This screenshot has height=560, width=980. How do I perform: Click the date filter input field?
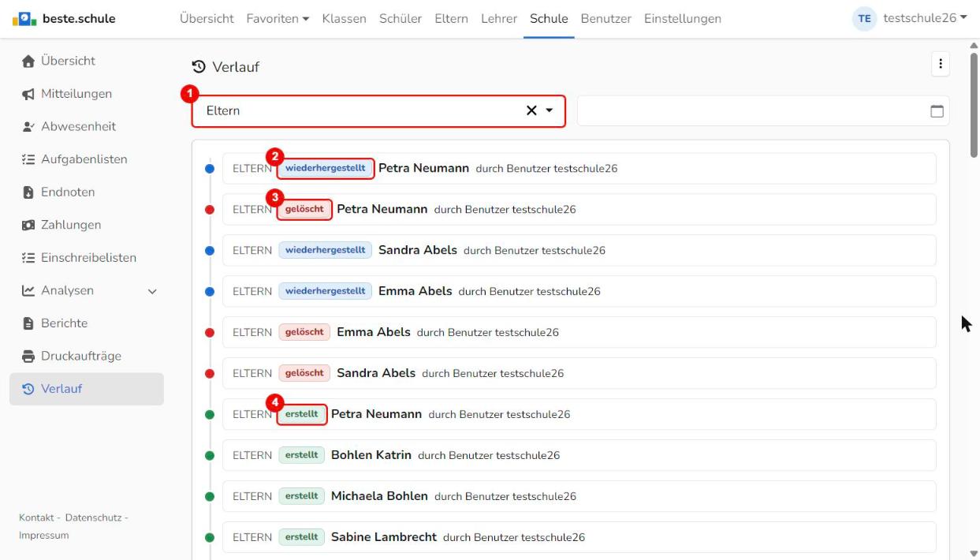(763, 111)
